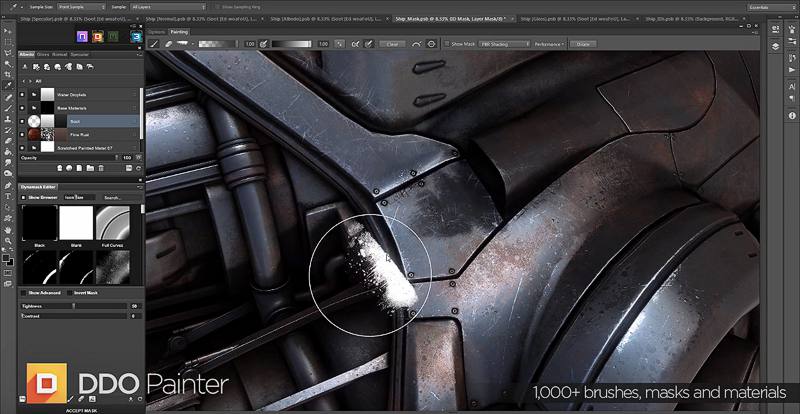Click the Clear button

point(391,44)
